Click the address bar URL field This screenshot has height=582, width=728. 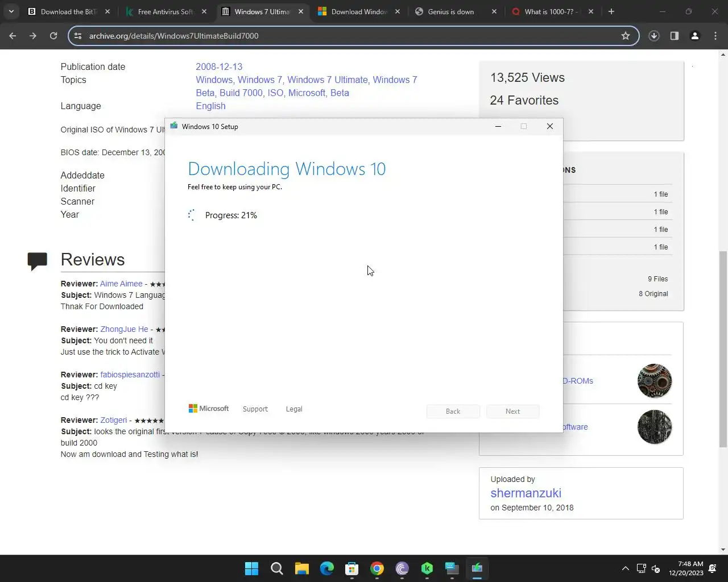353,36
